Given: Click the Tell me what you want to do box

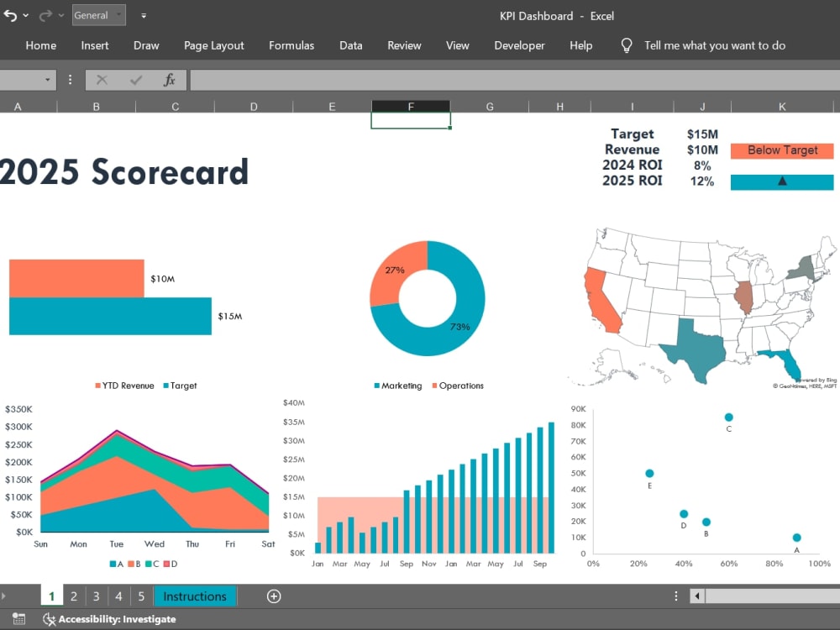Looking at the screenshot, I should click(715, 45).
